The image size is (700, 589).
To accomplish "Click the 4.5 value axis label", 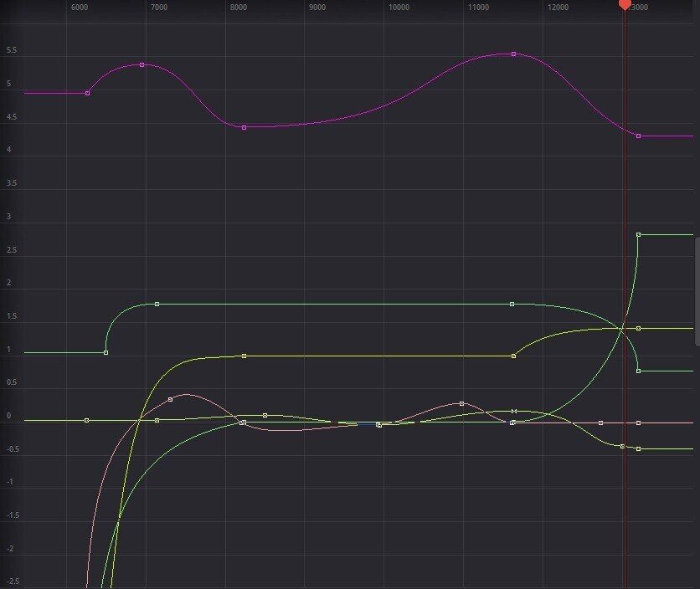I will click(12, 117).
